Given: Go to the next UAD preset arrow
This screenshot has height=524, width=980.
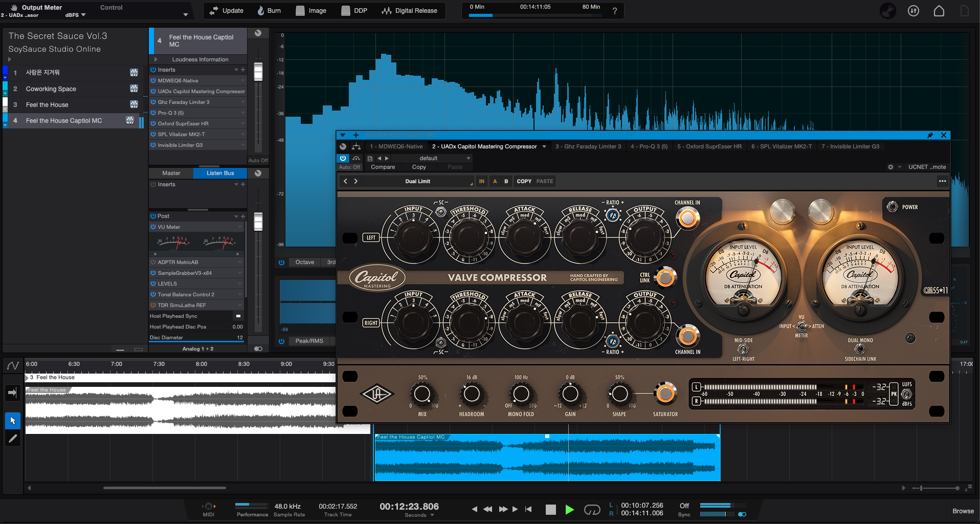Looking at the screenshot, I should pos(356,181).
